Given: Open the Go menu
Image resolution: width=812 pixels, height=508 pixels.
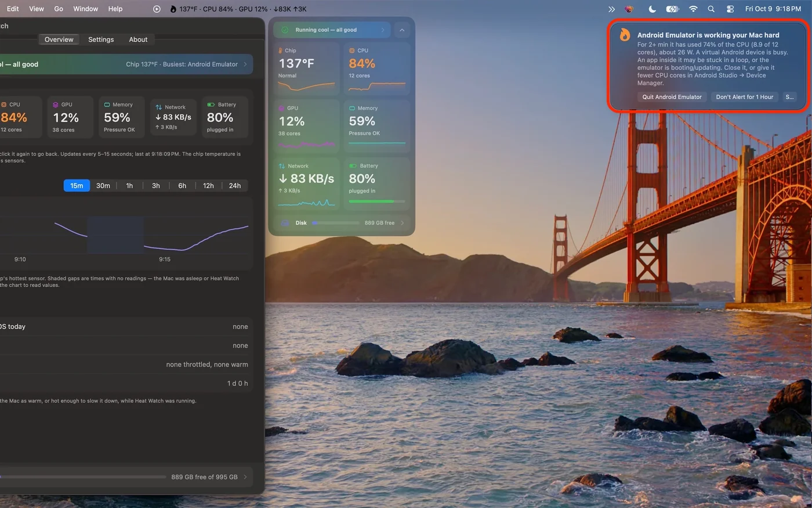Looking at the screenshot, I should point(59,9).
